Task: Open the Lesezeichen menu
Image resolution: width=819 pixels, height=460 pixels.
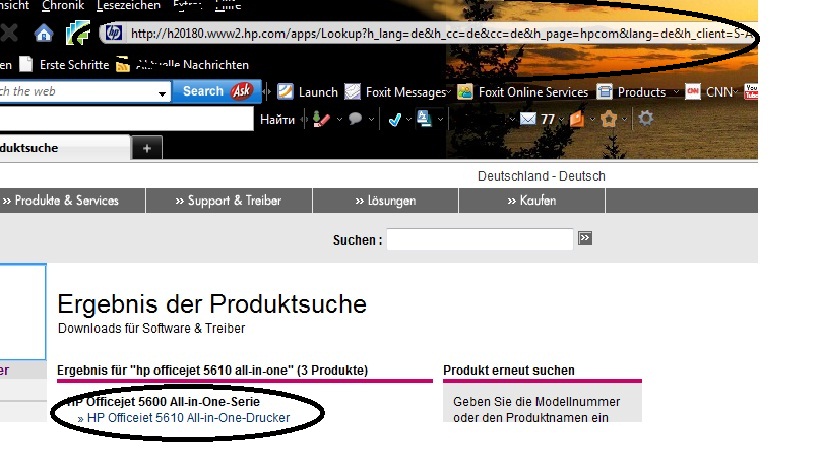Action: [128, 5]
